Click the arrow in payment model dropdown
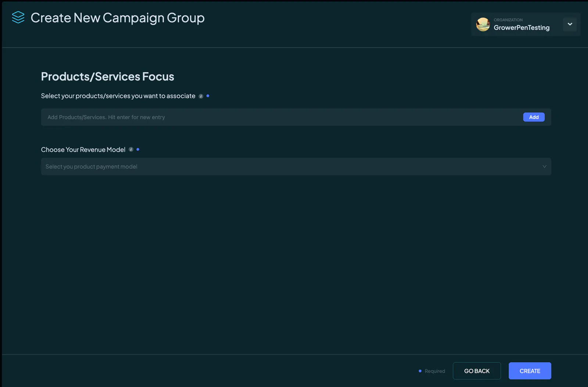 pos(544,166)
